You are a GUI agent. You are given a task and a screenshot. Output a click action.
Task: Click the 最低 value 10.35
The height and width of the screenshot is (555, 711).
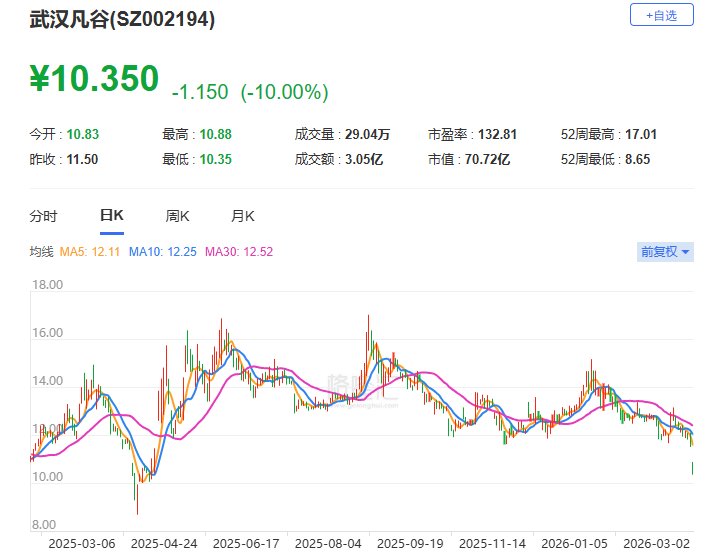click(215, 160)
